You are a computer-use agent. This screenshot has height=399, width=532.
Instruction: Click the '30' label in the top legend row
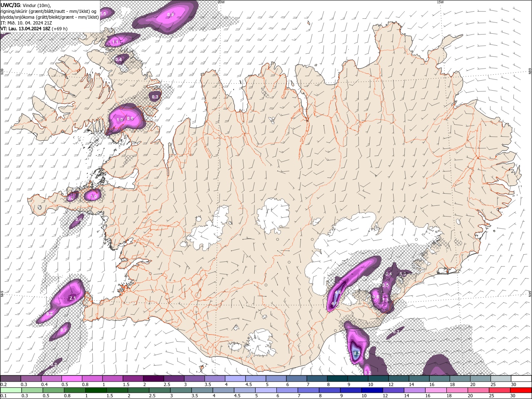coord(514,384)
